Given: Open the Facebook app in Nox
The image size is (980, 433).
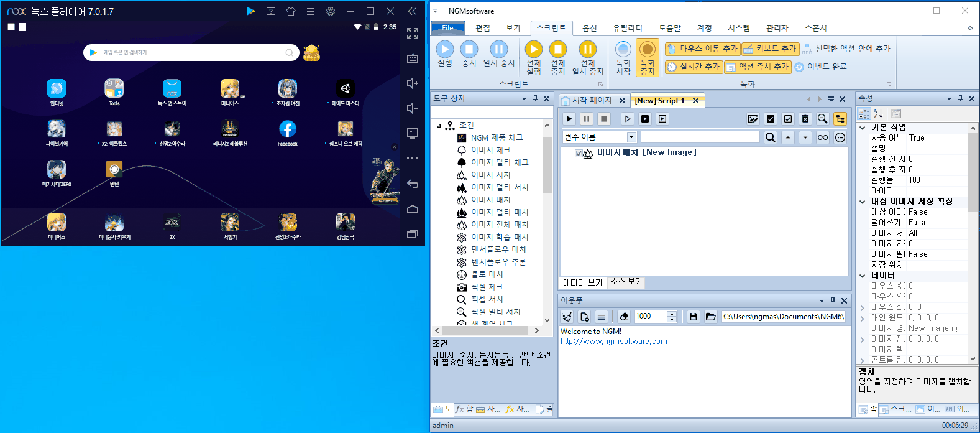Looking at the screenshot, I should click(x=287, y=129).
